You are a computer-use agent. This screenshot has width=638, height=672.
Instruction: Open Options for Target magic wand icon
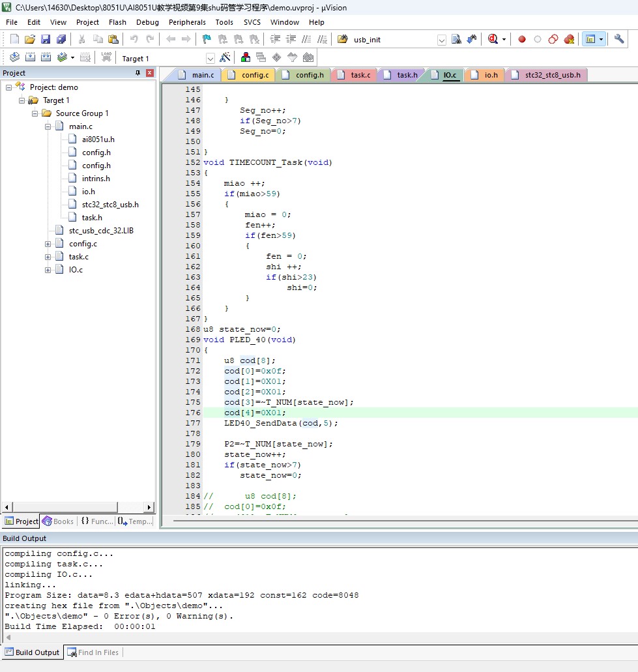coord(225,57)
